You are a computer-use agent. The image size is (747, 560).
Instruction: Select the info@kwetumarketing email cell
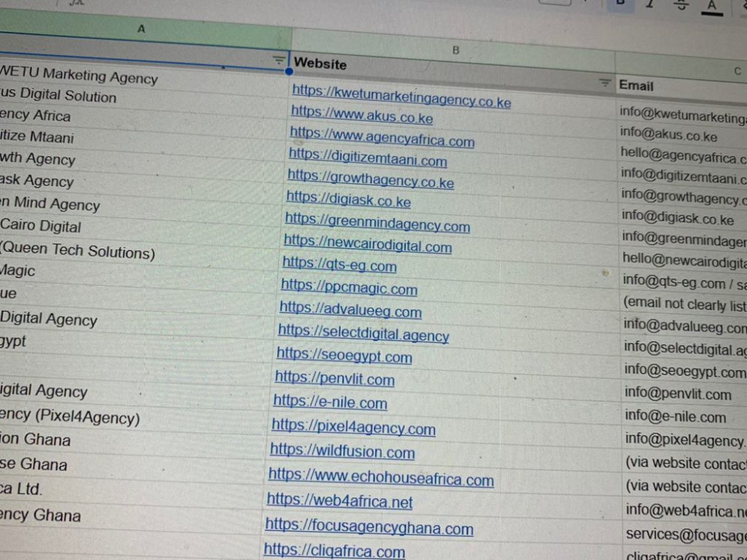(684, 113)
